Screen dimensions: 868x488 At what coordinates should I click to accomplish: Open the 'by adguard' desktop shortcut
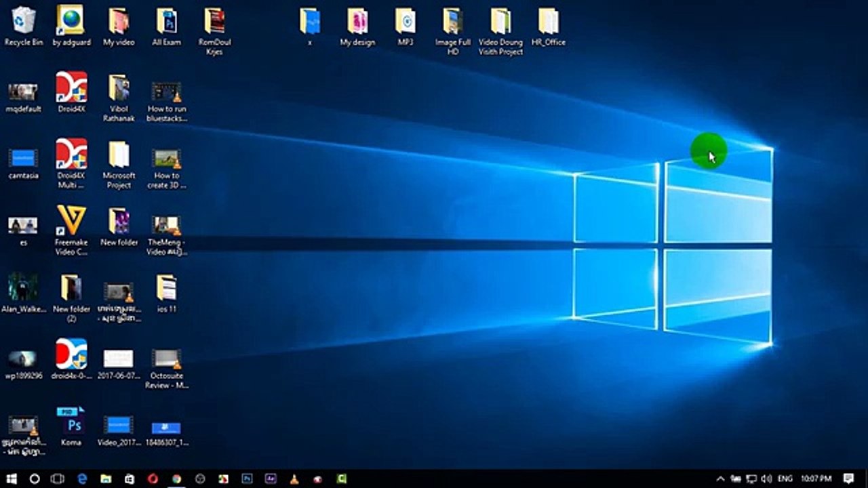click(x=71, y=26)
